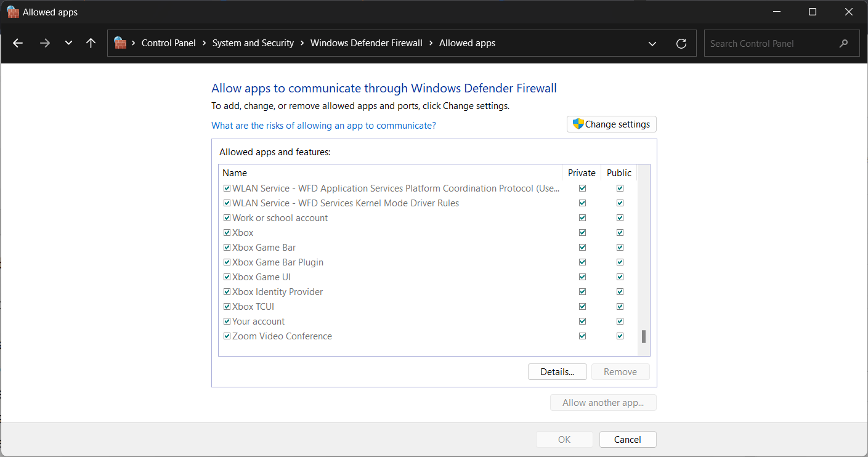Image resolution: width=868 pixels, height=457 pixels.
Task: Toggle Zoom Video Conference name checkbox
Action: pyautogui.click(x=227, y=336)
